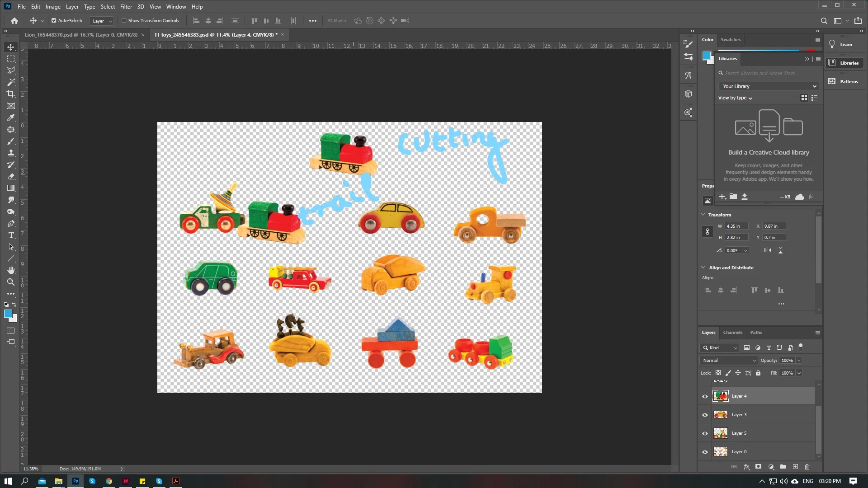This screenshot has width=868, height=488.
Task: Select the Zoom tool
Action: 11,282
